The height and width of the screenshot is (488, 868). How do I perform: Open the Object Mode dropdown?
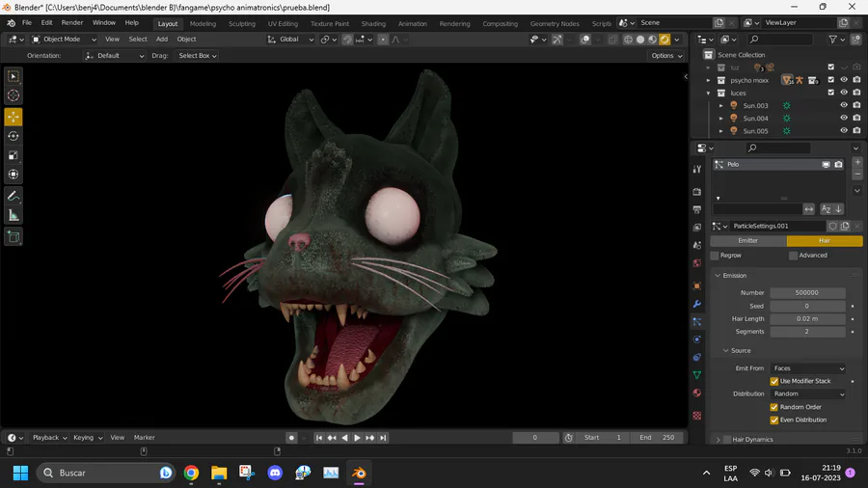pos(64,40)
